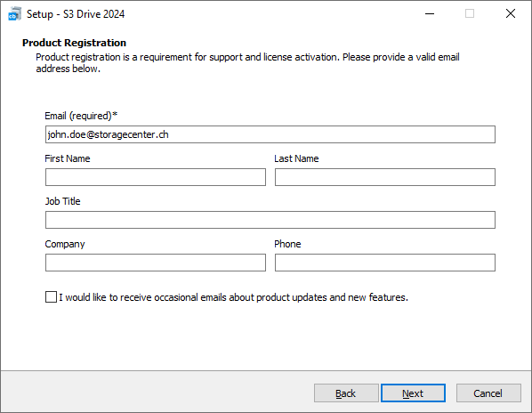
Task: Click into the Job Title field
Action: 270,220
